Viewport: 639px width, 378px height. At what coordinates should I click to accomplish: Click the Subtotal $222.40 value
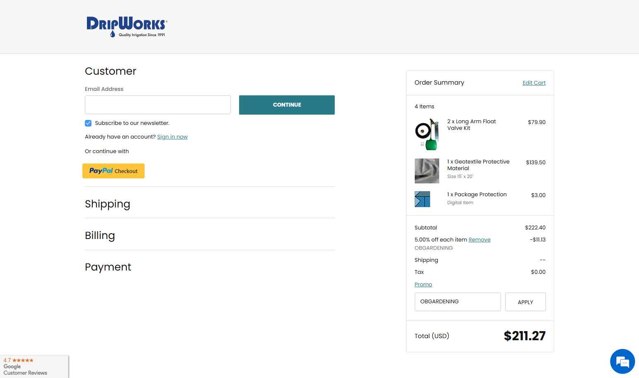[535, 227]
